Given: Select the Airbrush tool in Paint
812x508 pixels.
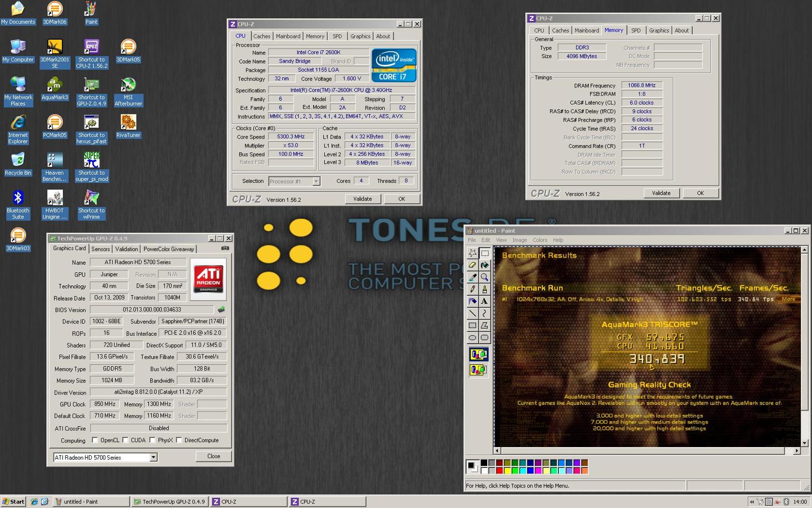Looking at the screenshot, I should (472, 301).
